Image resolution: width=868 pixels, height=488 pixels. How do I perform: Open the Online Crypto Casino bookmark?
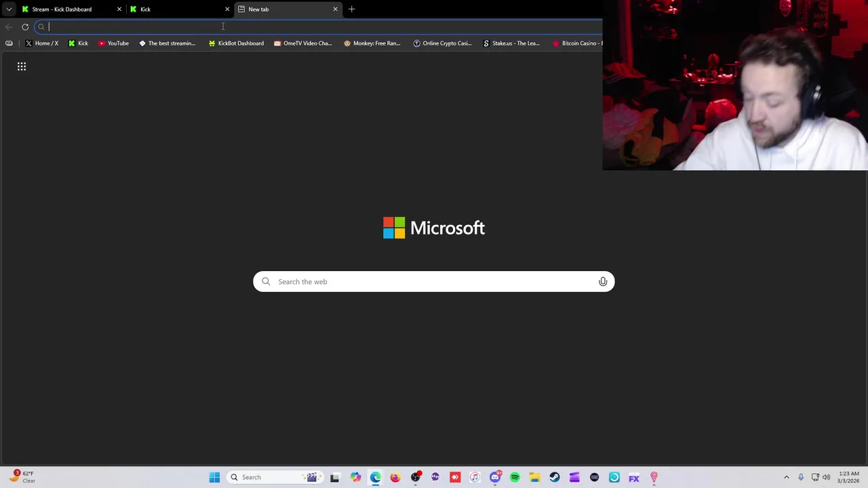tap(442, 43)
